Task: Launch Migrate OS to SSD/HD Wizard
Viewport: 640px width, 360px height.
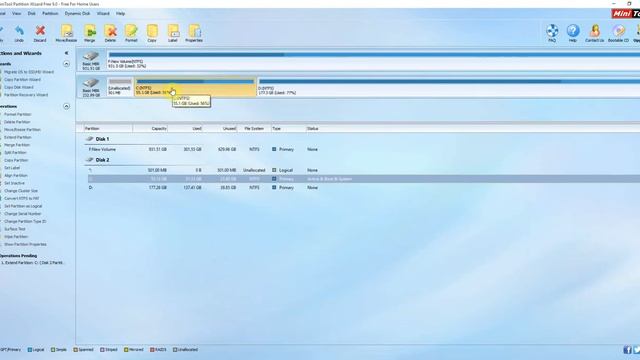Action: (29, 72)
